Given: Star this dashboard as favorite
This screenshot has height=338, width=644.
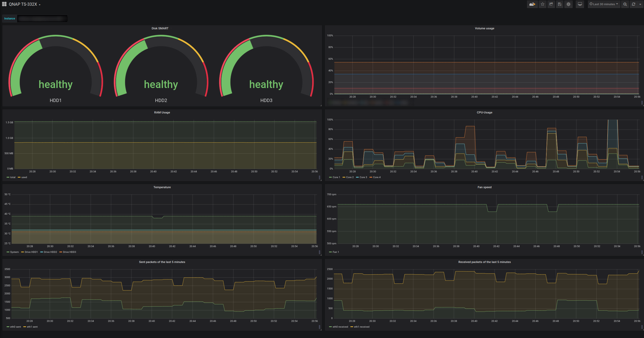Looking at the screenshot, I should 543,4.
